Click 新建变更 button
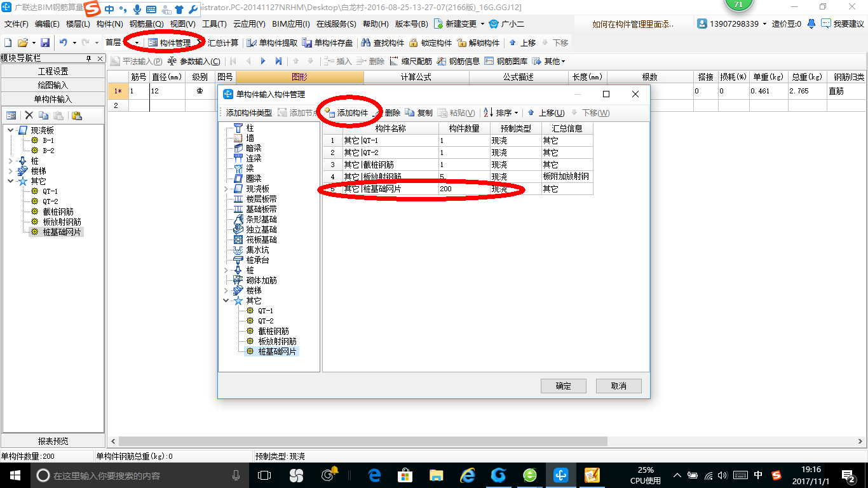 point(455,24)
